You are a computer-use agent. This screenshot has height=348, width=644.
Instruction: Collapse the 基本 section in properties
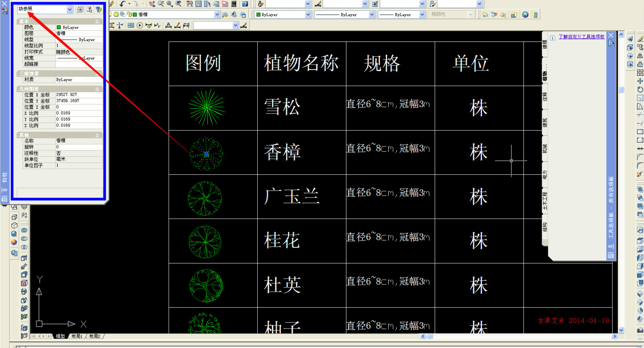click(x=97, y=21)
